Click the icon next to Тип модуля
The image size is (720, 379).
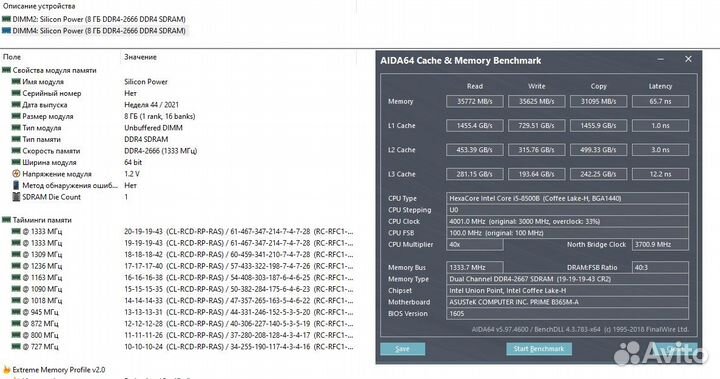16,128
